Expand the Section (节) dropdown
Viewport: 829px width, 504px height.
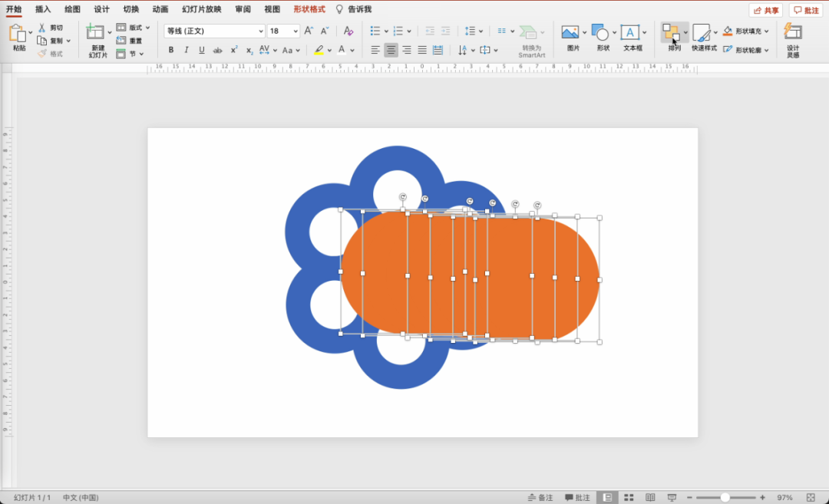pyautogui.click(x=142, y=54)
